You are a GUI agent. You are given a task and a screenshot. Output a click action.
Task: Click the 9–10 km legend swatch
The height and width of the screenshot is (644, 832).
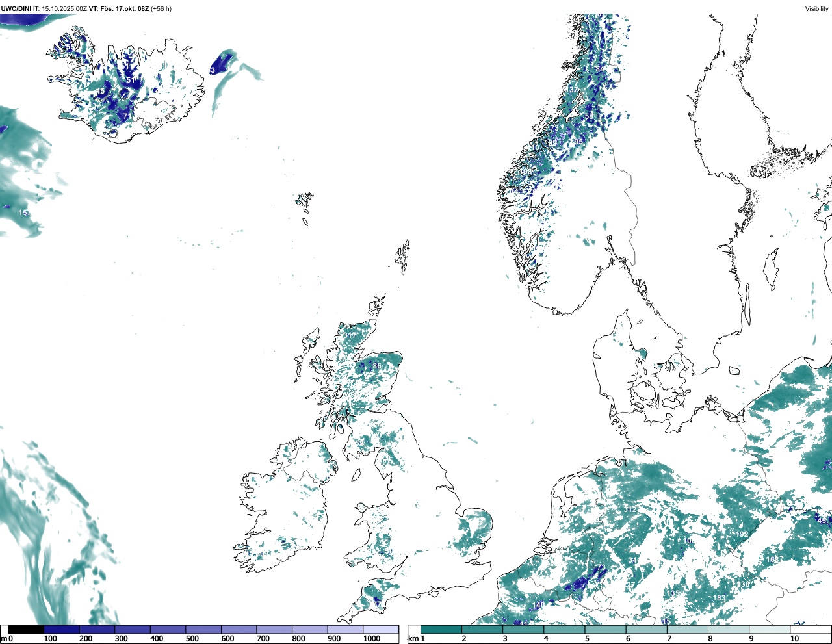coord(770,629)
